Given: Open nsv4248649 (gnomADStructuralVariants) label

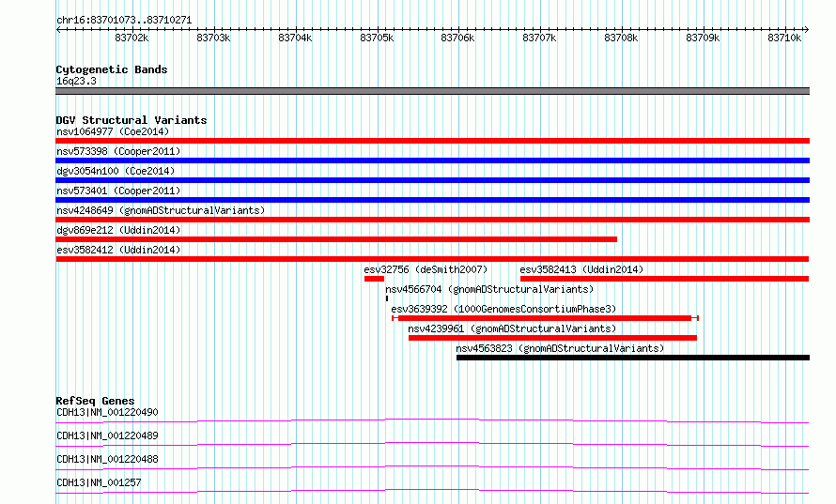Looking at the screenshot, I should (x=161, y=210).
